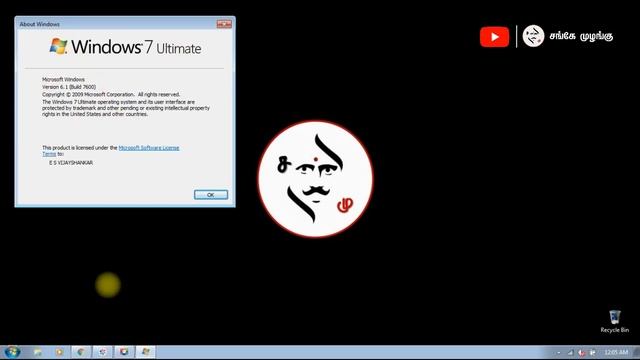Click the Show desktop taskbar strip
640x360 pixels.
coord(637,353)
